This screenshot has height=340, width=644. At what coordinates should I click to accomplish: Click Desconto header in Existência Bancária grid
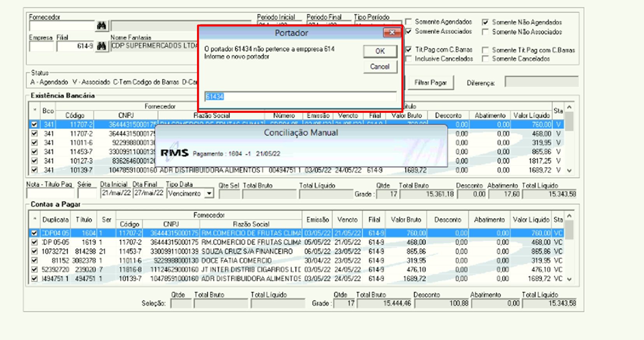pyautogui.click(x=448, y=116)
